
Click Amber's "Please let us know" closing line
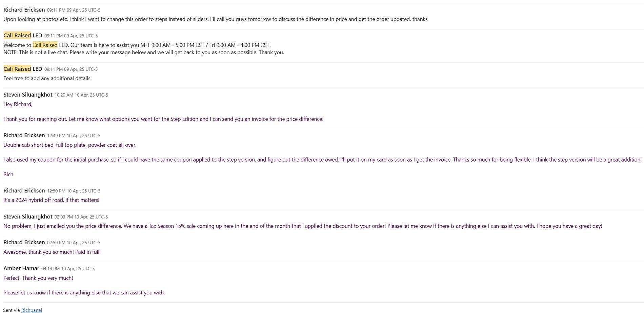(84, 292)
